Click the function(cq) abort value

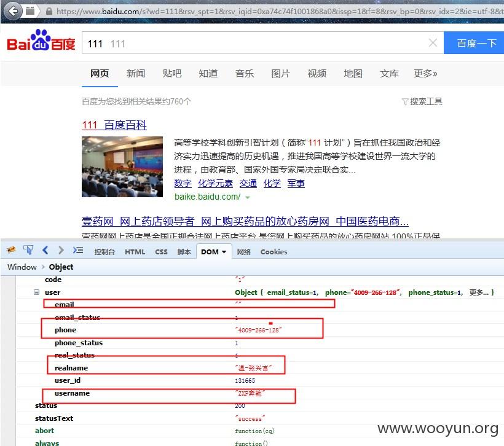[x=254, y=431]
